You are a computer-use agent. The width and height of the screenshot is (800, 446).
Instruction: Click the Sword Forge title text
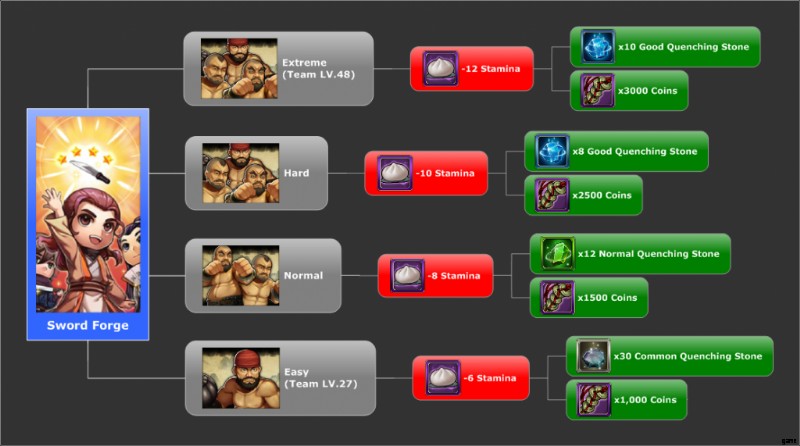click(x=88, y=326)
